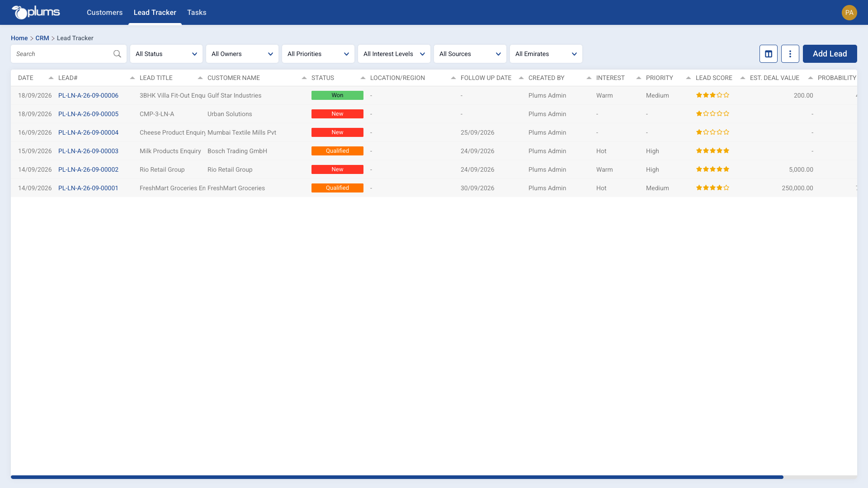Image resolution: width=868 pixels, height=488 pixels.
Task: Sort by the CREATED BY column arrow
Action: pyautogui.click(x=589, y=78)
